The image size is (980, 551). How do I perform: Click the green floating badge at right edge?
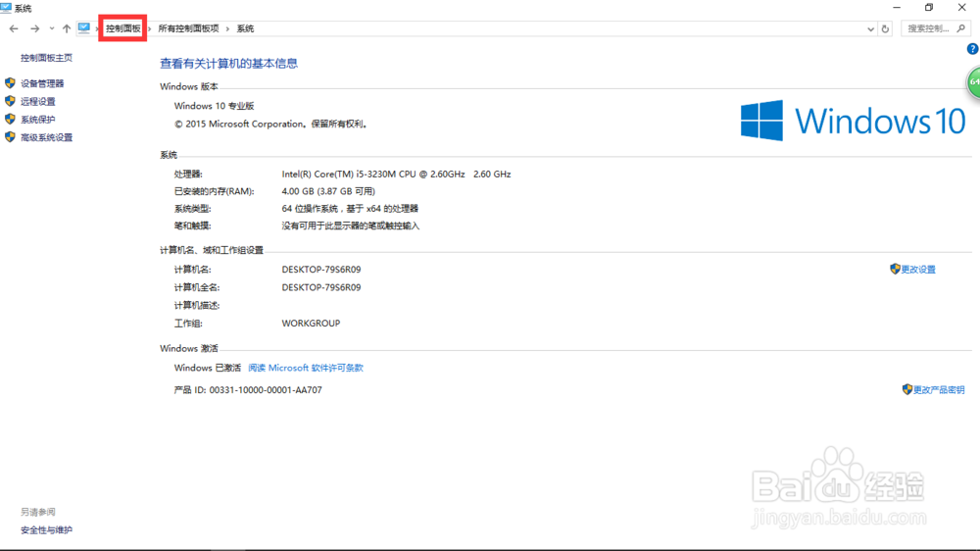pyautogui.click(x=974, y=82)
